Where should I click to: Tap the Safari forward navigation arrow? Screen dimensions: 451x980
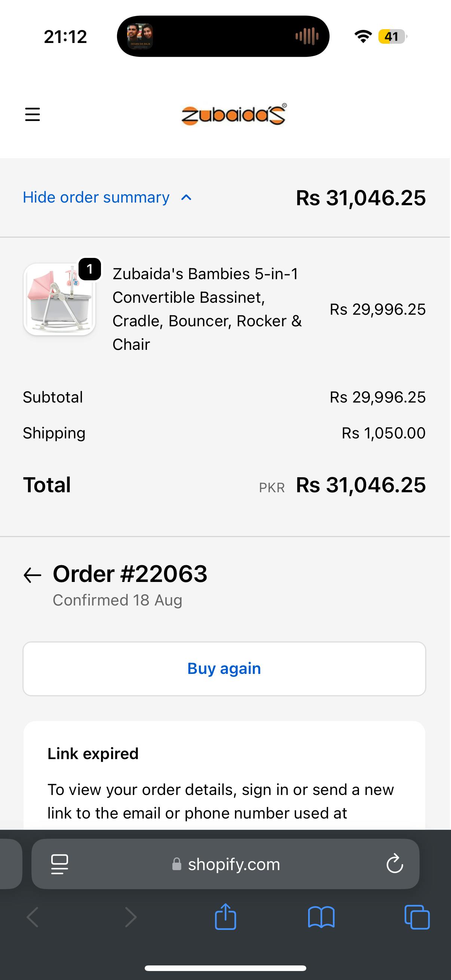131,917
